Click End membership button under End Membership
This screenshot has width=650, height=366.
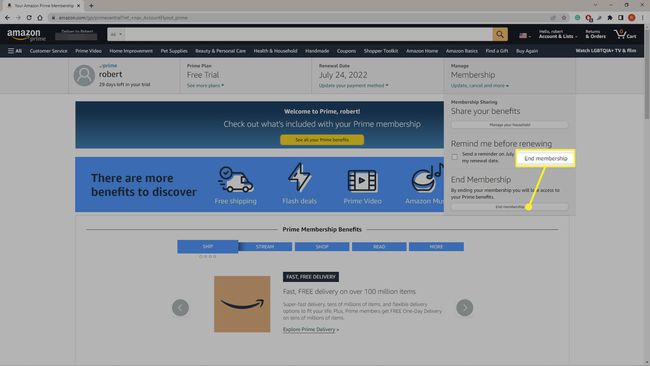pyautogui.click(x=509, y=207)
